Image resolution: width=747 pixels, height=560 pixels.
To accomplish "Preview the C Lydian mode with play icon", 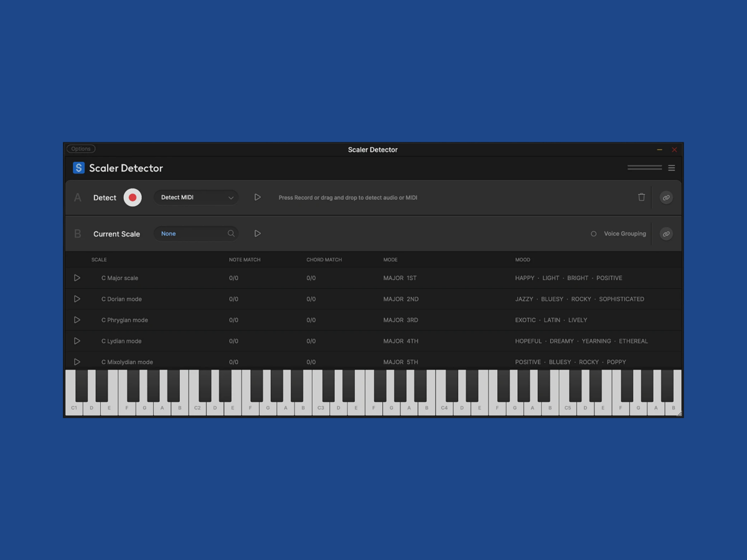I will click(77, 341).
